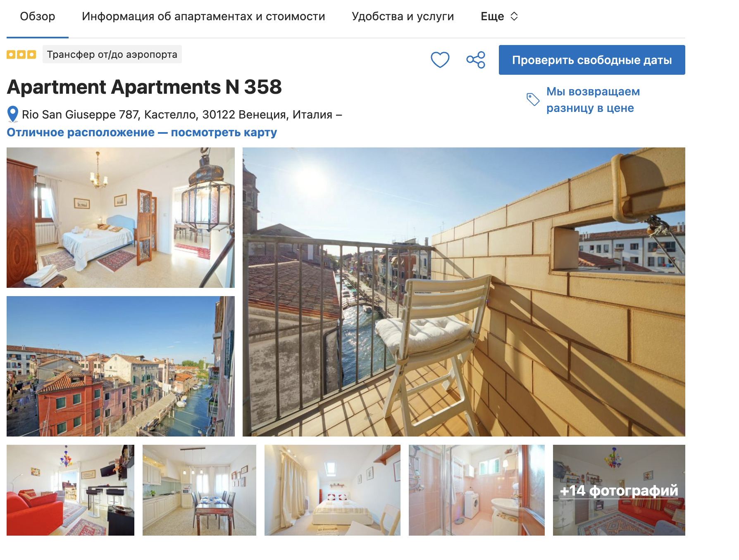
Task: Switch to the Обзор tab
Action: [x=38, y=17]
